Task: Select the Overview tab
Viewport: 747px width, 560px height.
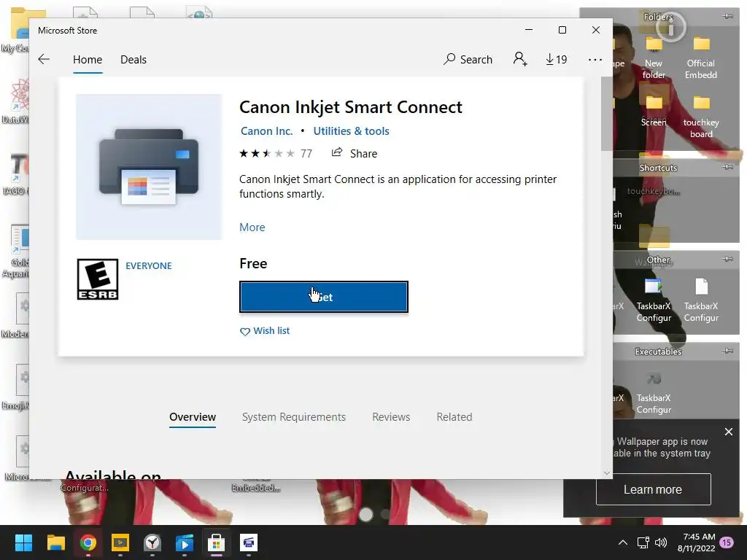Action: [193, 417]
